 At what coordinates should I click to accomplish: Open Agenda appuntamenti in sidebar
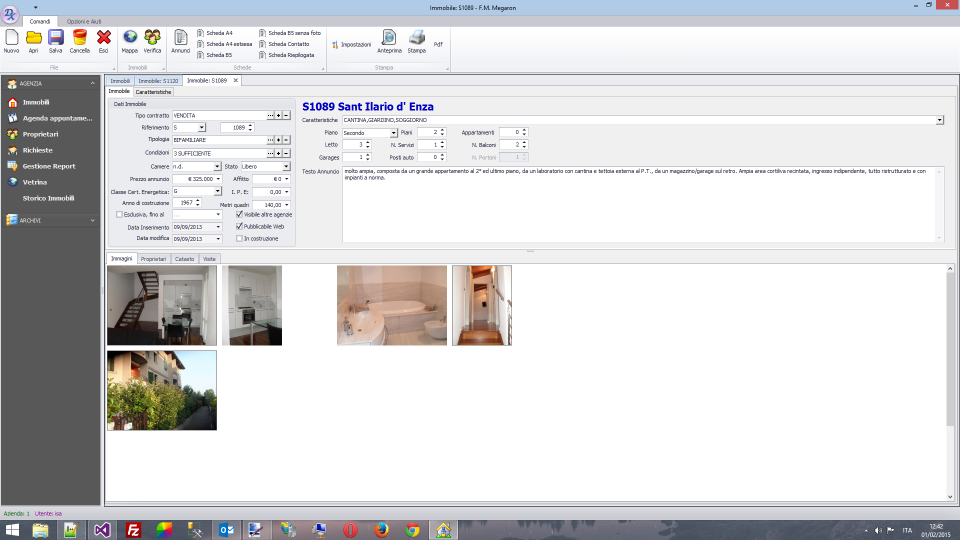pyautogui.click(x=57, y=118)
